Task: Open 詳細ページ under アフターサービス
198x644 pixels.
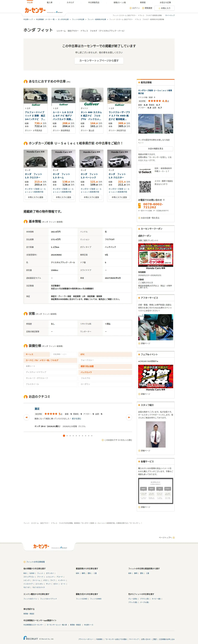Action: 144,344
